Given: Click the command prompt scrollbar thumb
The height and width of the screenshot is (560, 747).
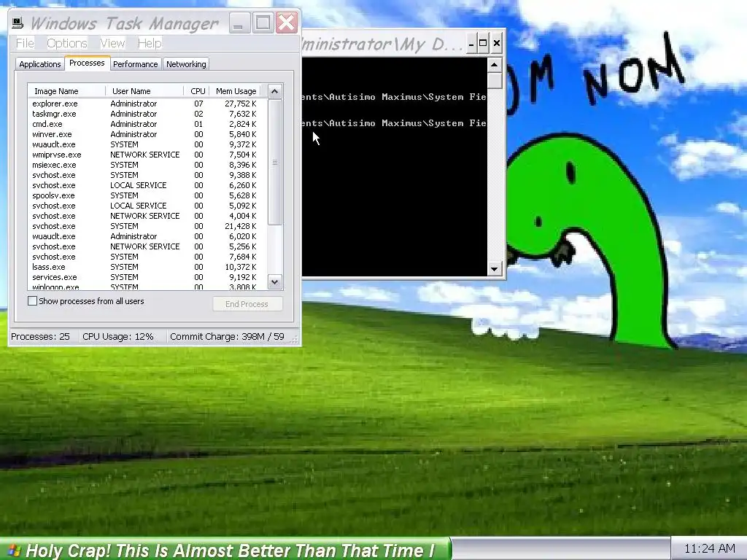Looking at the screenshot, I should coord(495,80).
